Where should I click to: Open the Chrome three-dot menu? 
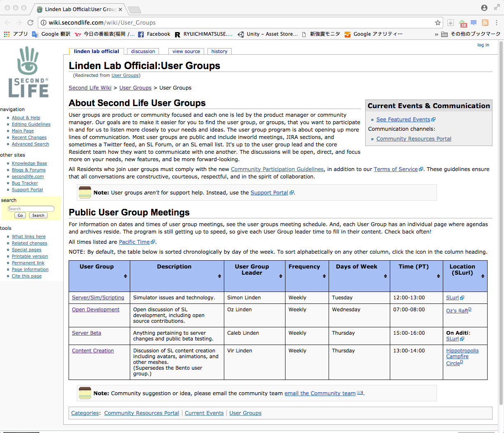pyautogui.click(x=497, y=23)
